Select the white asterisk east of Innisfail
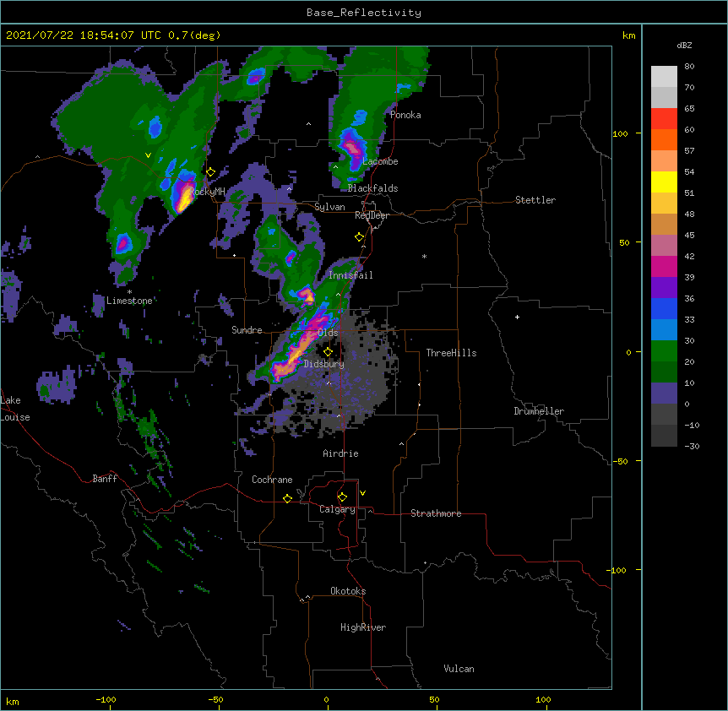 [x=424, y=256]
